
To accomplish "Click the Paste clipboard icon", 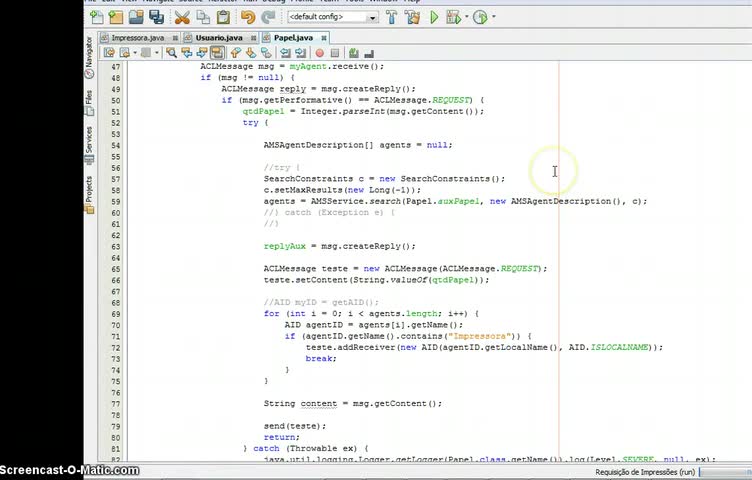I will click(x=223, y=17).
